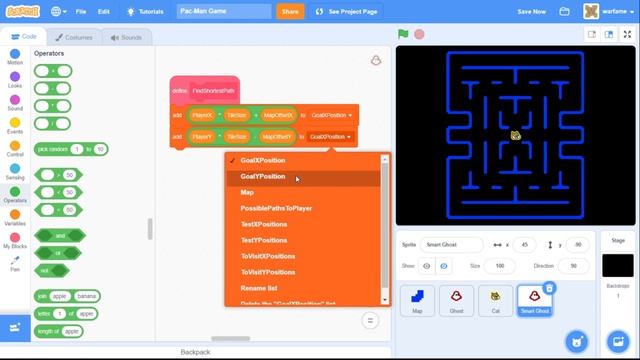Select the Control block category
Screen dimensions: 640x360
[15, 149]
